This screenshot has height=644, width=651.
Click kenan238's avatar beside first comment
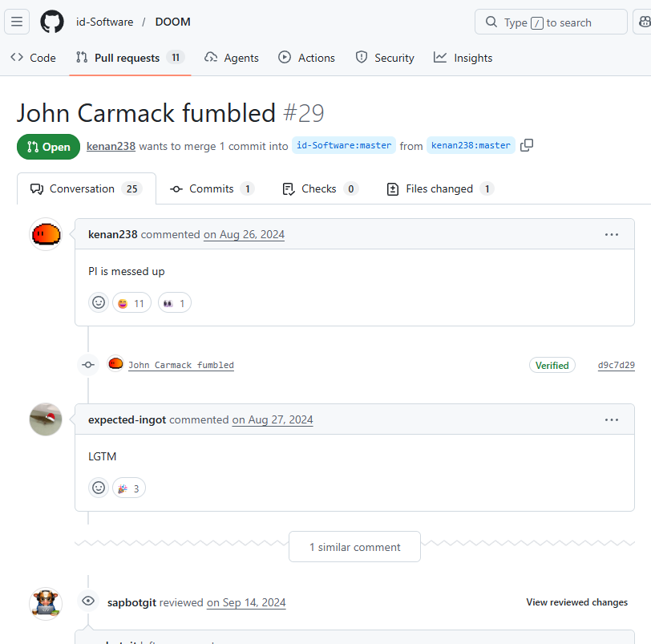click(x=46, y=234)
